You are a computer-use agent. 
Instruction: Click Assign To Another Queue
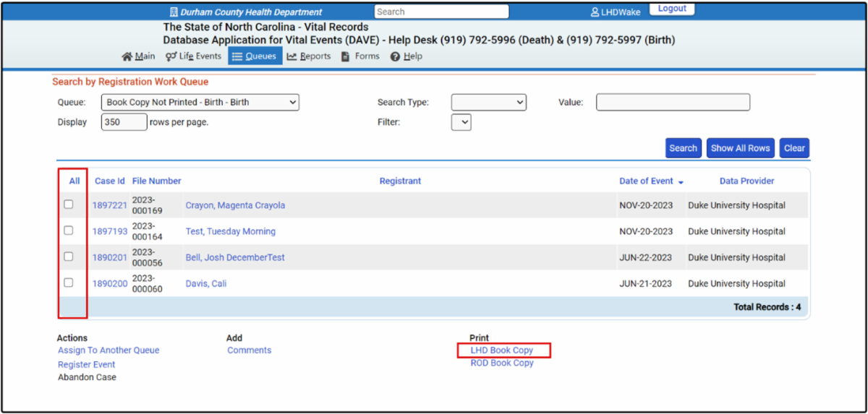pos(109,350)
